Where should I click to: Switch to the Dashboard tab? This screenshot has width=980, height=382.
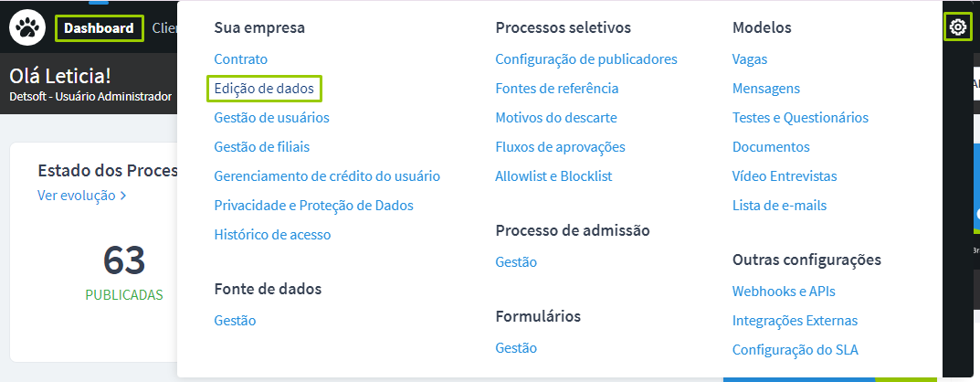pyautogui.click(x=99, y=28)
